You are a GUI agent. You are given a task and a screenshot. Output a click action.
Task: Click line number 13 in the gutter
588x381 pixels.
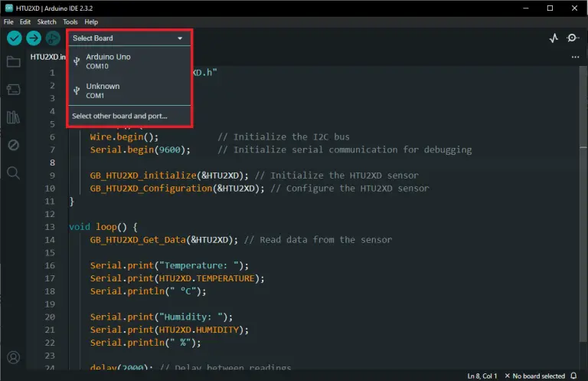50,227
